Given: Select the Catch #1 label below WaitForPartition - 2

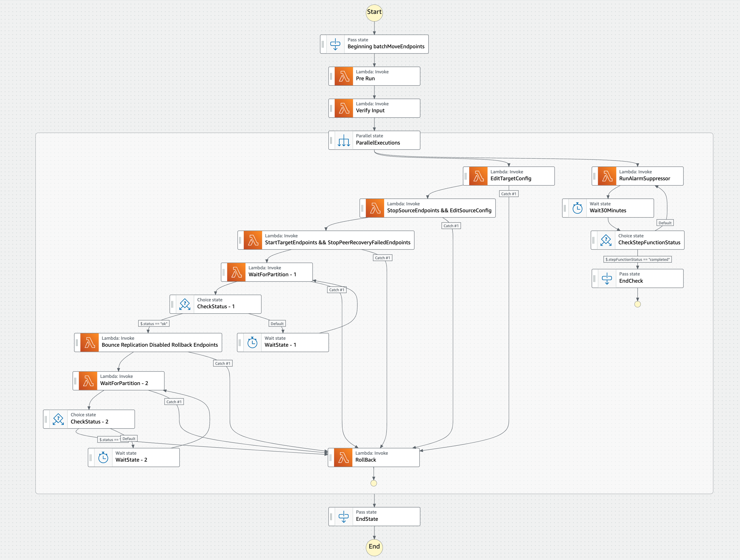Looking at the screenshot, I should pyautogui.click(x=174, y=402).
